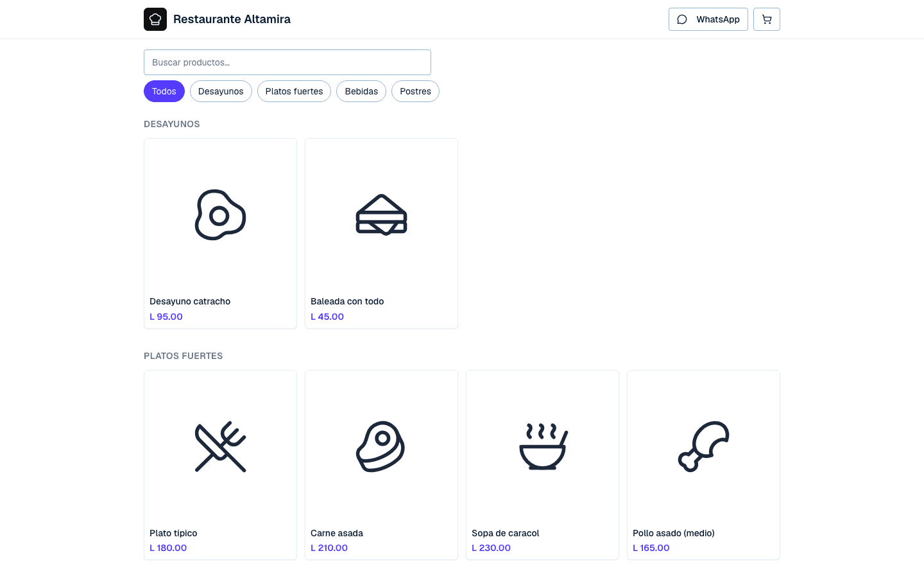The height and width of the screenshot is (578, 924).
Task: Click the DESAYUNOS section heading
Action: point(172,124)
